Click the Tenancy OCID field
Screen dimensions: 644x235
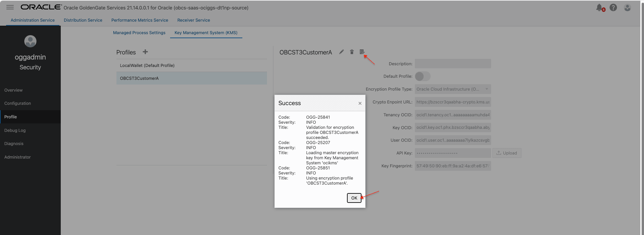453,115
